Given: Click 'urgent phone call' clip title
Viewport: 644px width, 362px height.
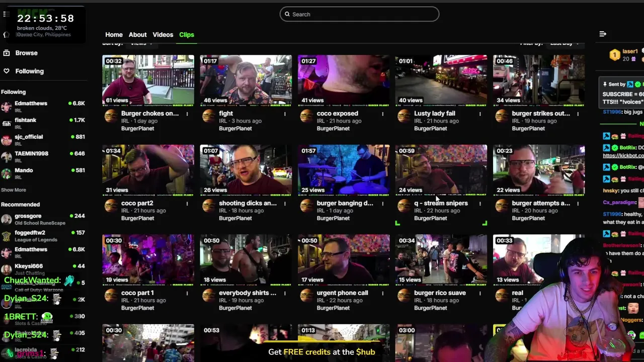Looking at the screenshot, I should coord(342,293).
